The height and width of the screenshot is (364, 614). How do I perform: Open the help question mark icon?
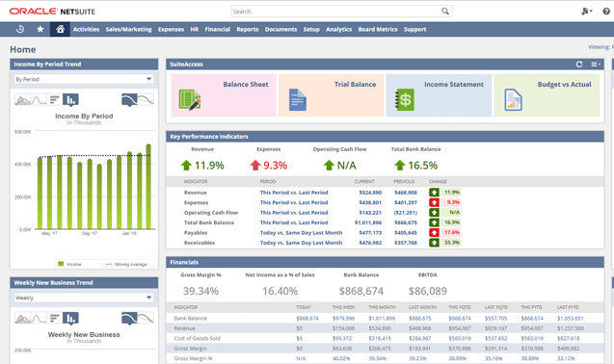[606, 12]
